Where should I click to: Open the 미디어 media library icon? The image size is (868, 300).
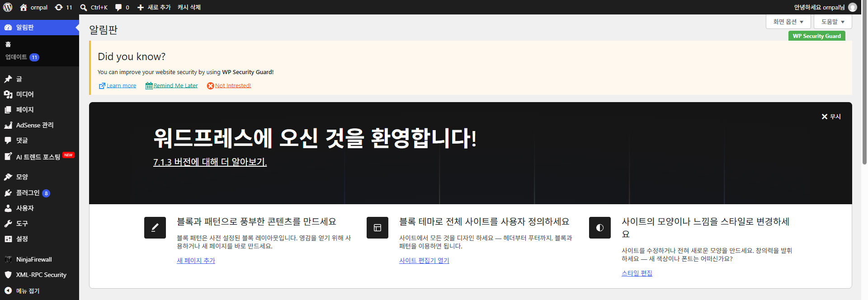click(8, 94)
